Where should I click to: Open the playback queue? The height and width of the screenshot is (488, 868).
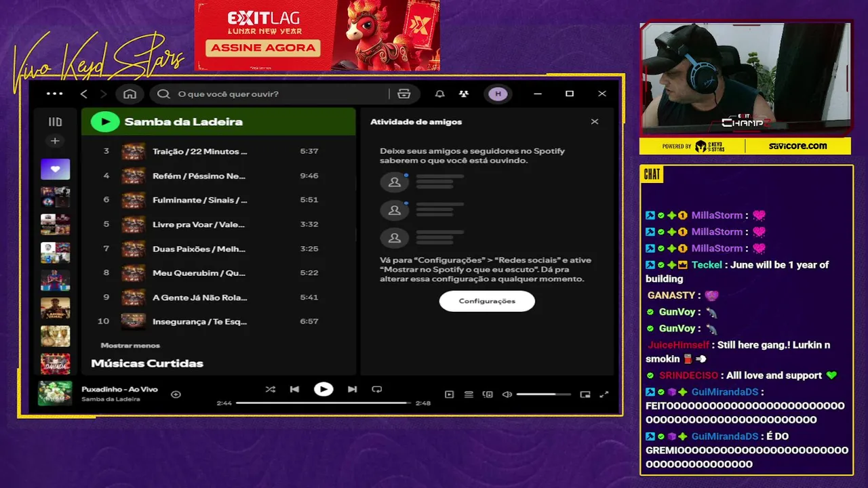(x=469, y=394)
